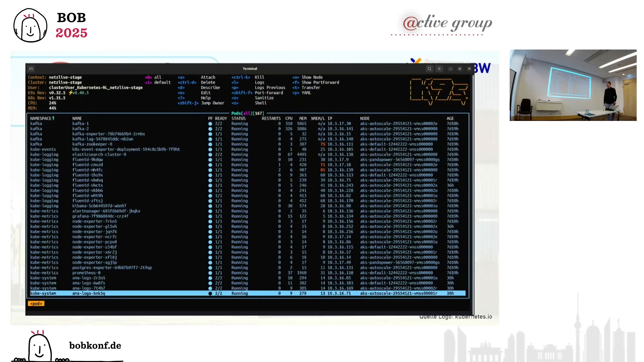Select pod ama-logs-2r2n5

point(248,278)
